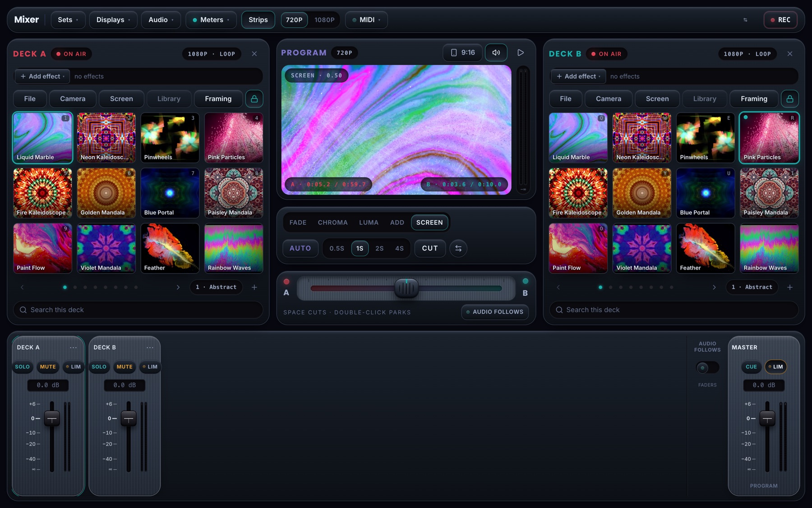Enable the limiter on Deck A strip
Viewport: 812px width, 508px height.
[x=73, y=367]
